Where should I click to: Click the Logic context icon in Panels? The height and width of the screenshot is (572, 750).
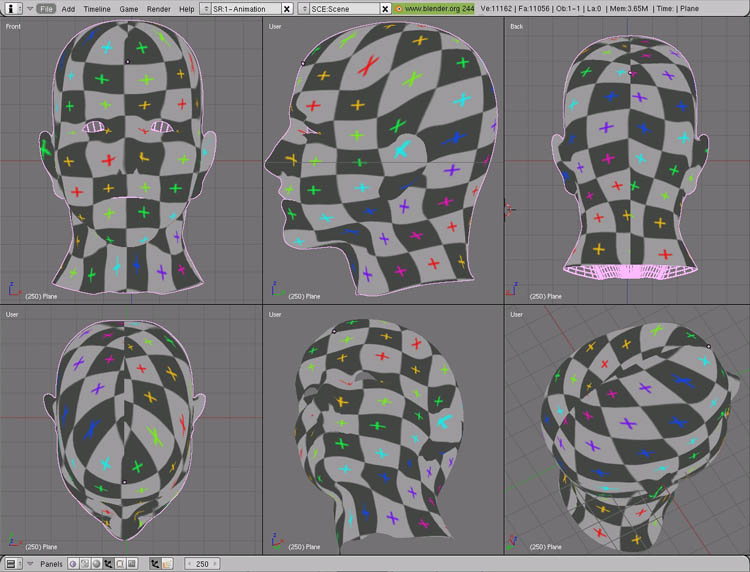(x=72, y=564)
